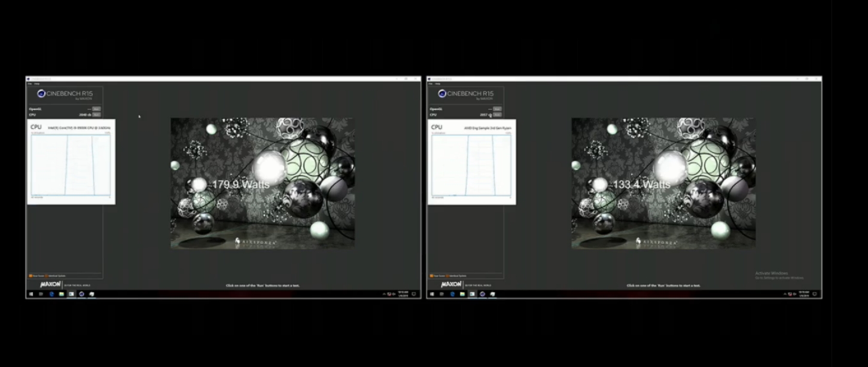Run the OpenGL test in left window

tap(96, 109)
